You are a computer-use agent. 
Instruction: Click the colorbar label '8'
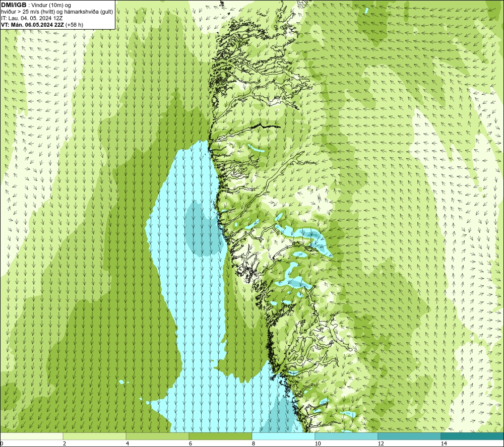[x=254, y=443]
